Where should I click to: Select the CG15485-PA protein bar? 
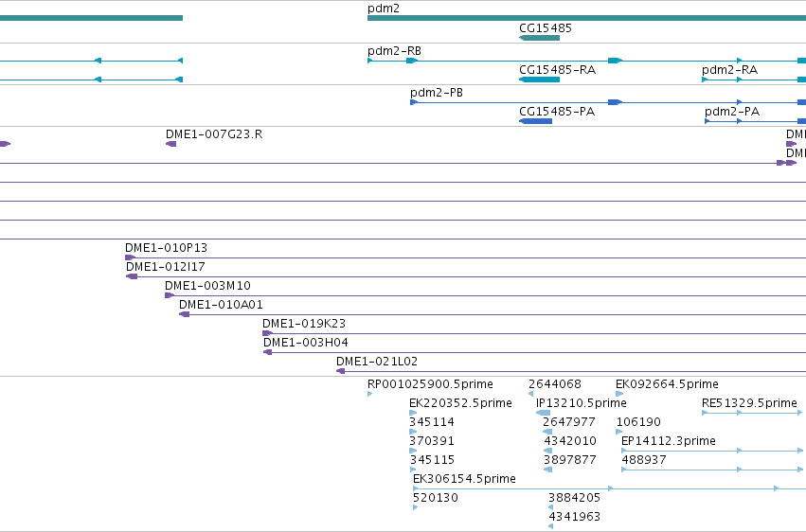tap(536, 121)
